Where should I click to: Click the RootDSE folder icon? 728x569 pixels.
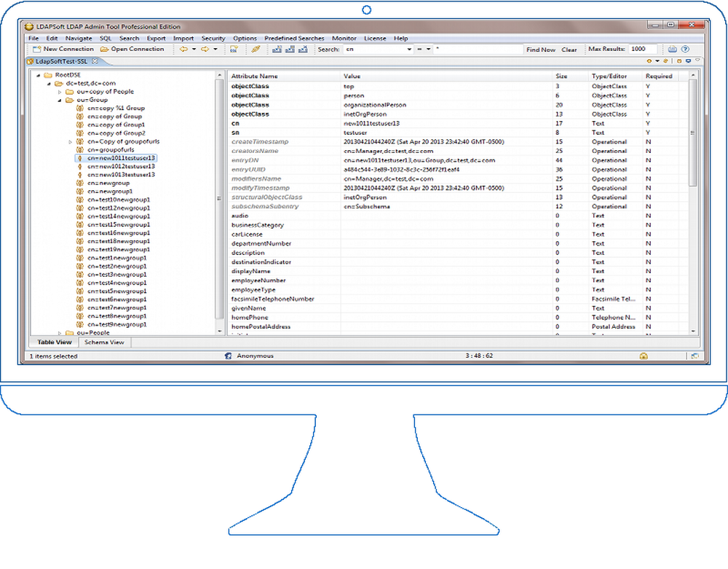pyautogui.click(x=48, y=75)
